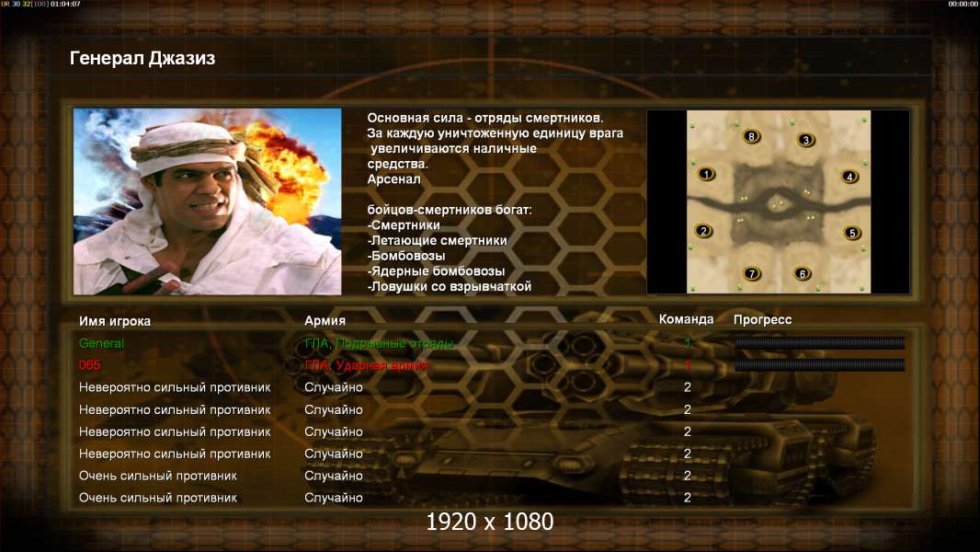Click the line "бойцов-смертников богат:"

point(450,210)
